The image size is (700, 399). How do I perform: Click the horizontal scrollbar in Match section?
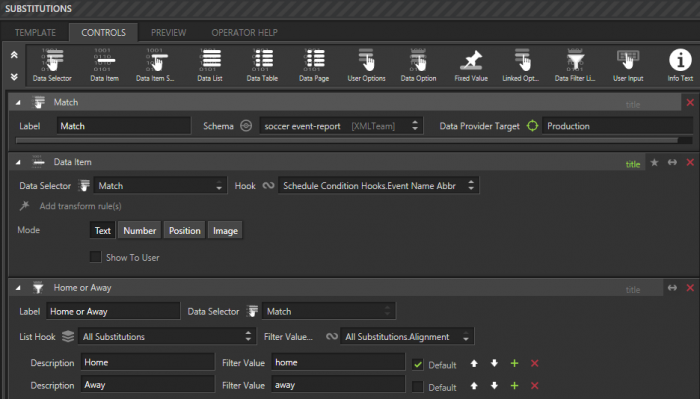point(346,140)
